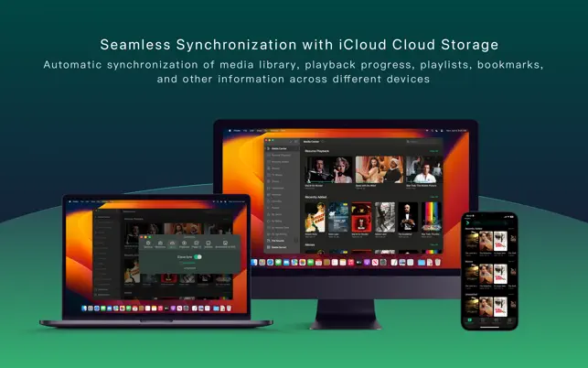Screen dimensions: 588x368
Task: Open Messages from the iMac dock
Action: point(278,262)
